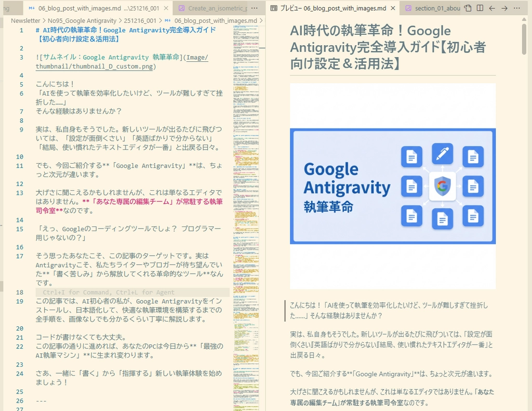Click the editor line 'さあ、一緒に「書く」から'
Viewport: 532px width, 411px height.
[x=129, y=378]
